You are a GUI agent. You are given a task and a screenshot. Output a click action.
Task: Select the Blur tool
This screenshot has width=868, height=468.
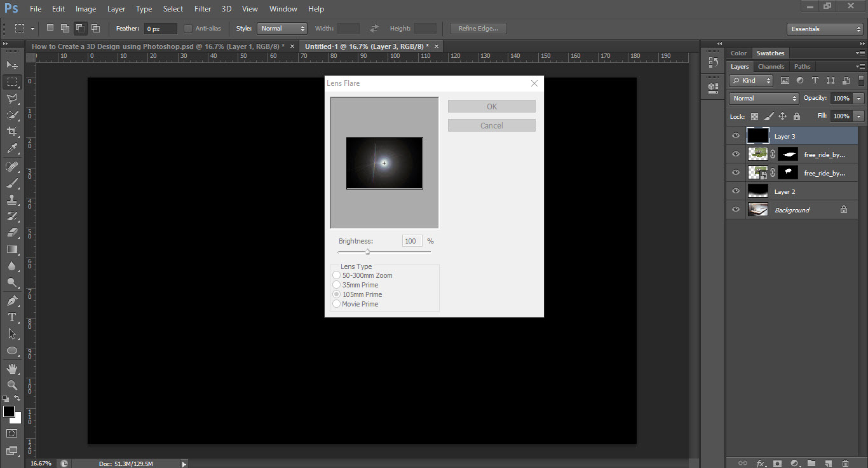click(12, 266)
